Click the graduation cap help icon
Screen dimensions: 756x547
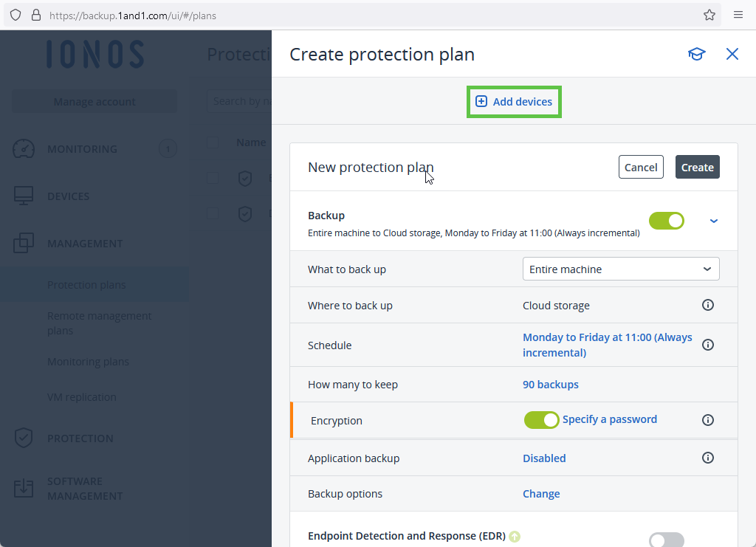(696, 54)
